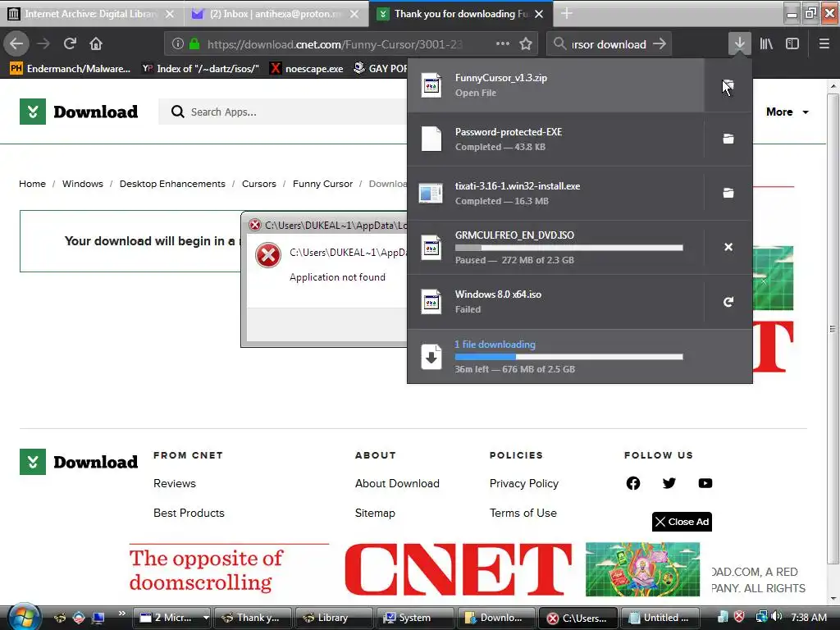Open the Library toolbar icon
840x630 pixels.
766,44
